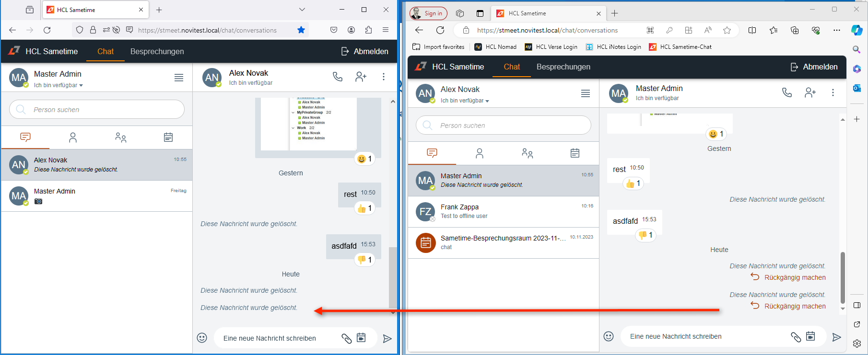Screen dimensions: 868x355
Task: Open contacts tab icon in left window
Action: point(73,137)
